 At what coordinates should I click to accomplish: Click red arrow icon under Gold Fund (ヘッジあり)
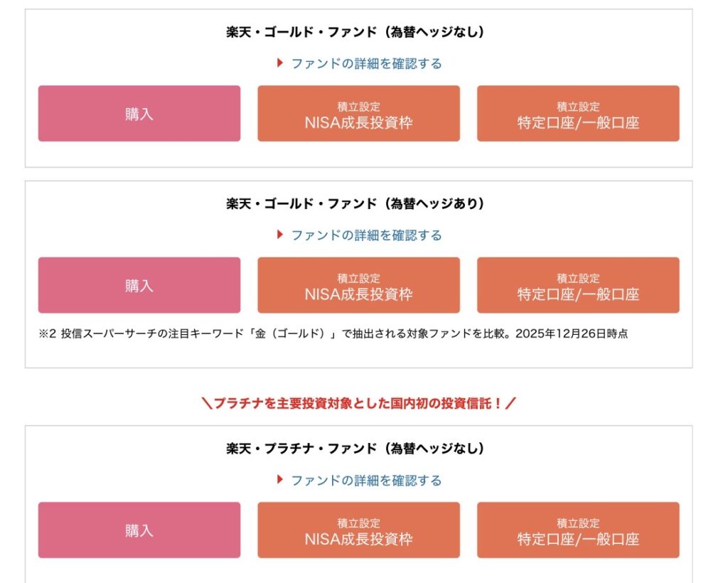[x=280, y=235]
